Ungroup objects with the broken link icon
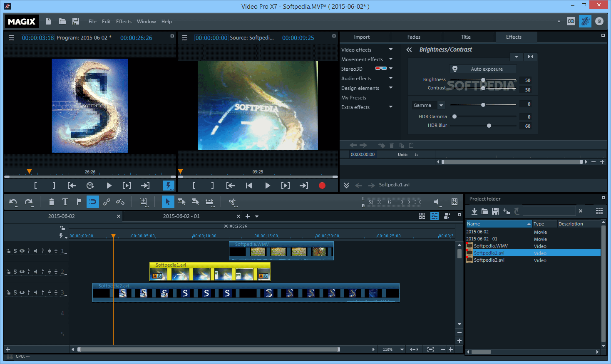The image size is (611, 364). click(120, 202)
